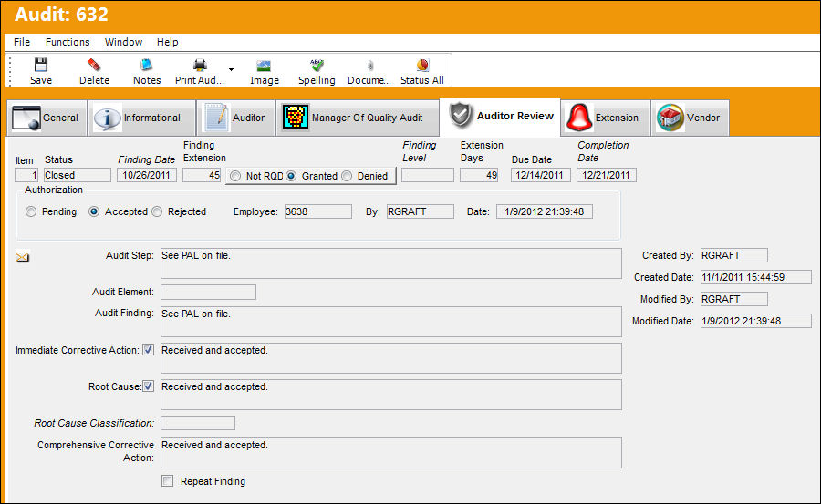821x504 pixels.
Task: Click the Print Audit printer icon
Action: click(x=200, y=65)
